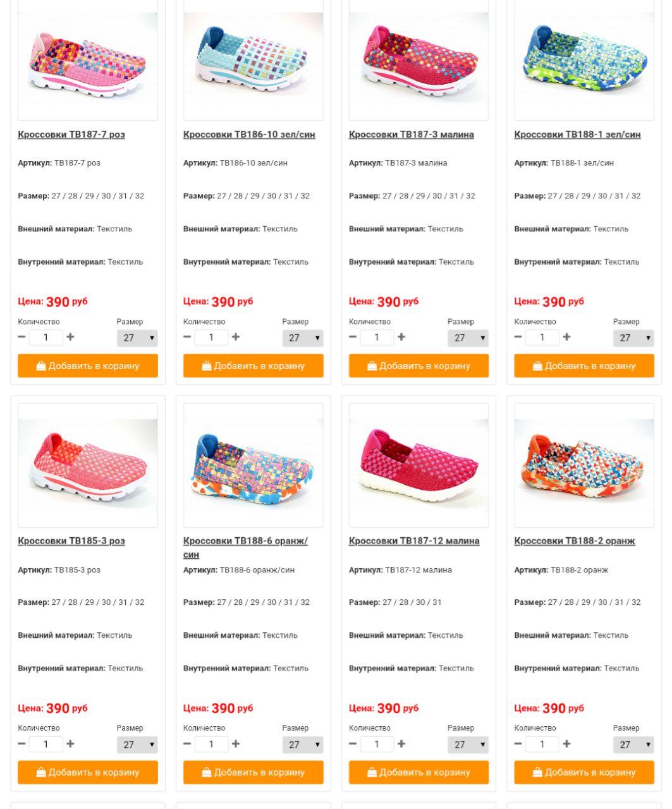Expand Размер selector for TB188-1 зел/син

pos(633,338)
